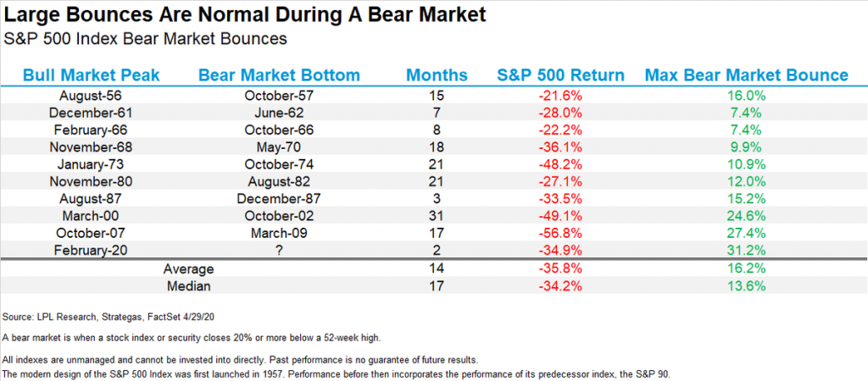The width and height of the screenshot is (868, 381).
Task: Click the Average row label
Action: (186, 268)
